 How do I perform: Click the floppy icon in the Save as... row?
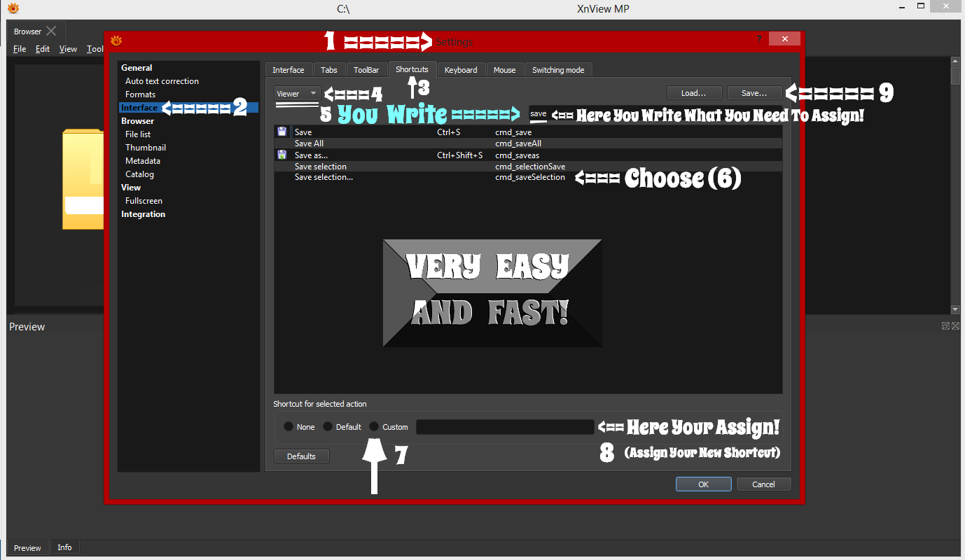pos(282,155)
